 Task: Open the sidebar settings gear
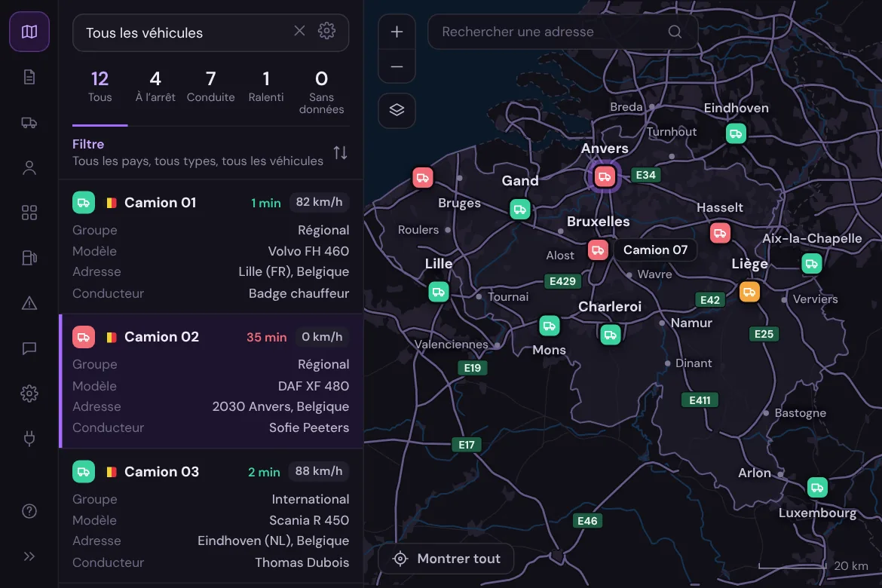coord(29,394)
